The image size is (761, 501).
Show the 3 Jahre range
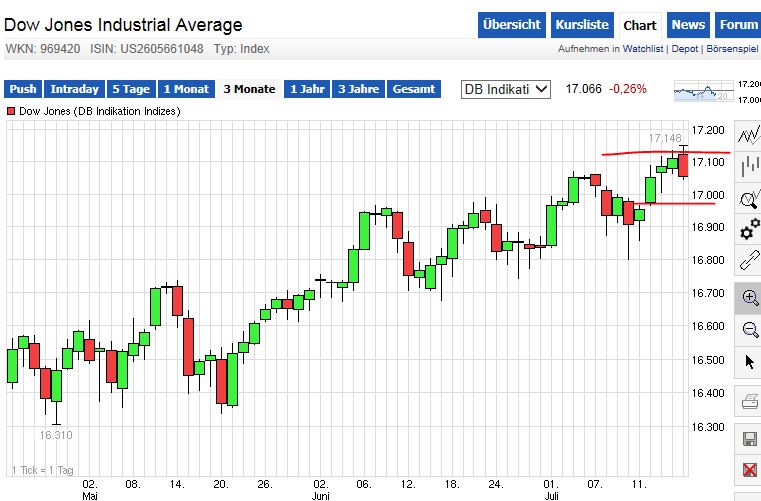(x=359, y=89)
